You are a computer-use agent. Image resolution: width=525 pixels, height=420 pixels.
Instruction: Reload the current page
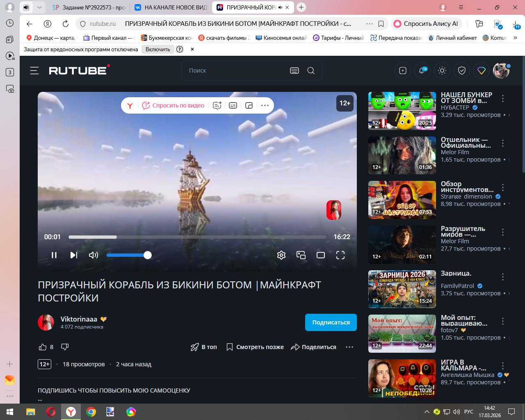(x=66, y=24)
